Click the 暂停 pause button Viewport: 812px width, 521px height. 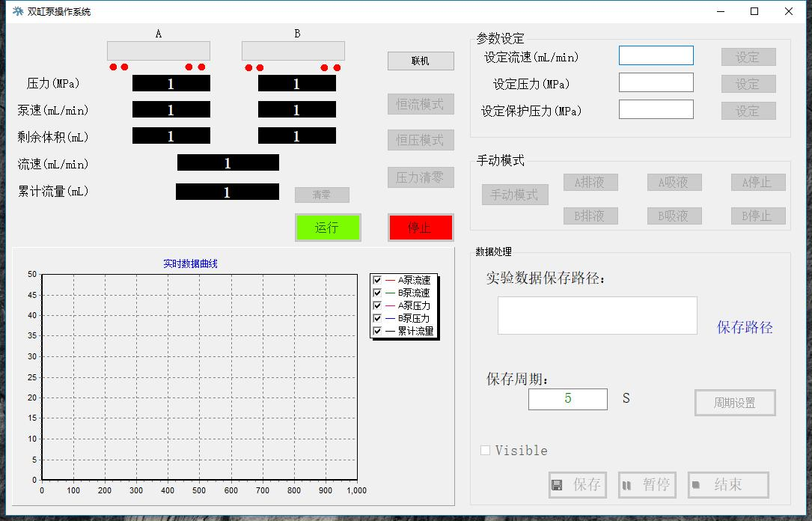pyautogui.click(x=647, y=485)
